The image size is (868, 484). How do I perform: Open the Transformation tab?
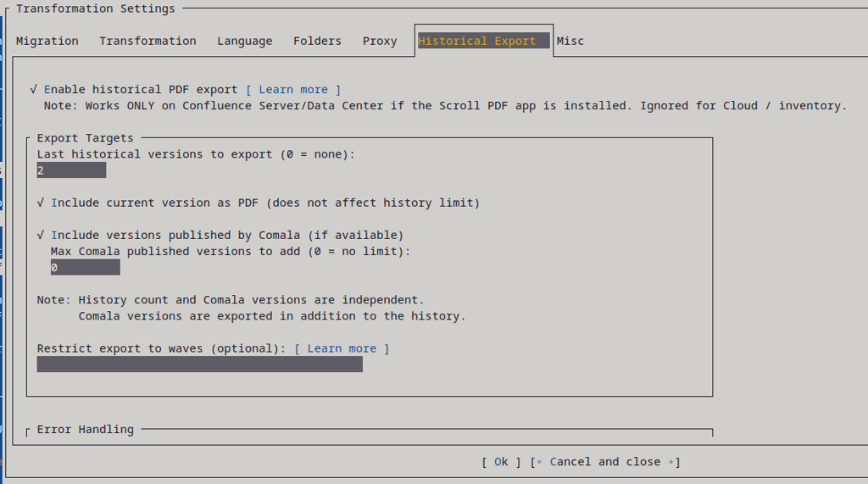(x=147, y=41)
